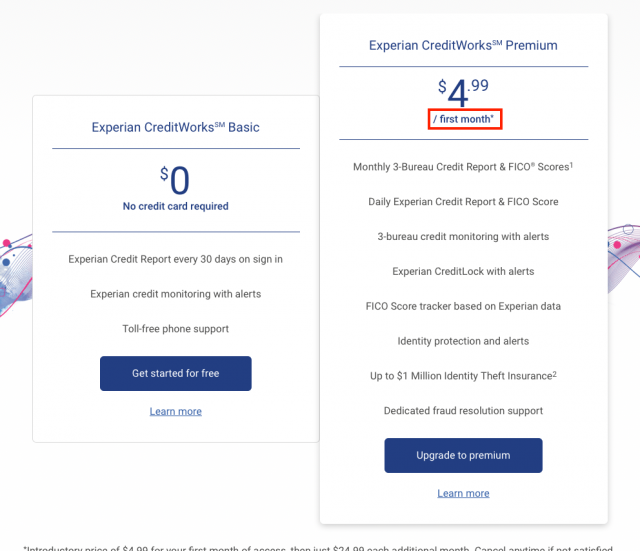
Task: Open Learn more link under Basic plan
Action: [x=175, y=411]
